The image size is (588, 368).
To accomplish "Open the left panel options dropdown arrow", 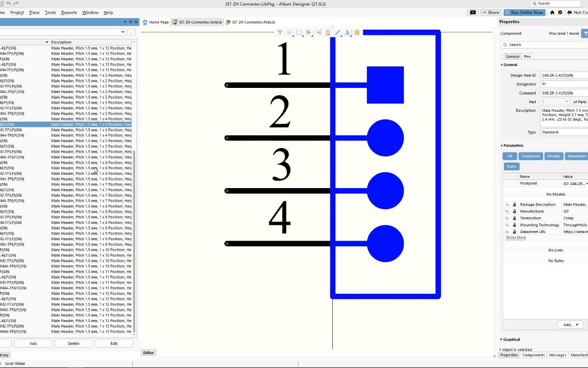I will [x=125, y=22].
